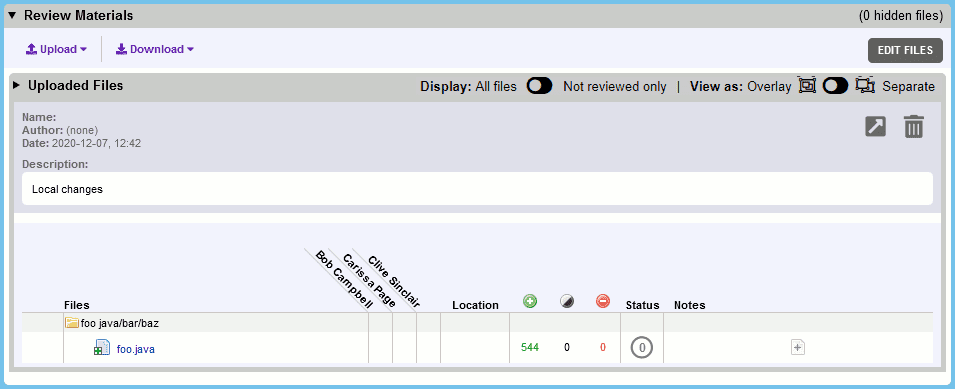Click the red lines-removed column icon
Viewport: 955px width, 389px height.
pyautogui.click(x=603, y=301)
